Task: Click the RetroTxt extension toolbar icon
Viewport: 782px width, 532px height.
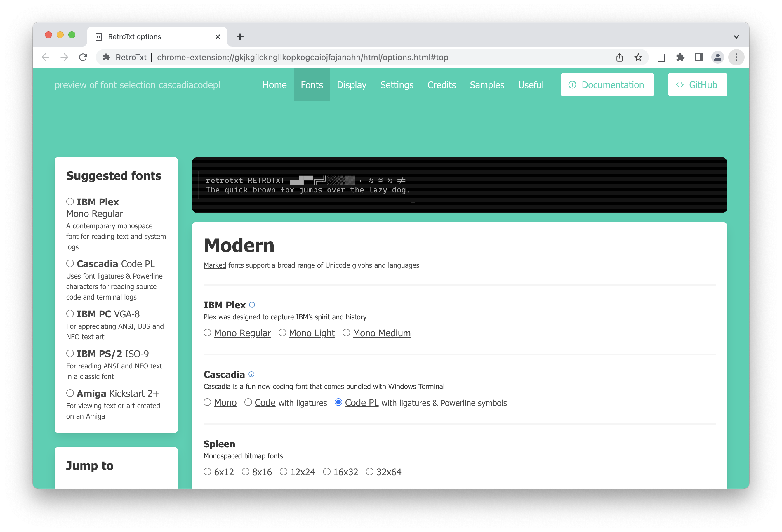Action: tap(661, 57)
